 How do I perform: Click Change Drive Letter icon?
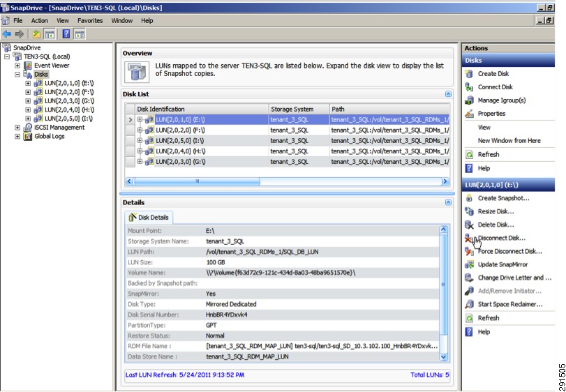(469, 278)
